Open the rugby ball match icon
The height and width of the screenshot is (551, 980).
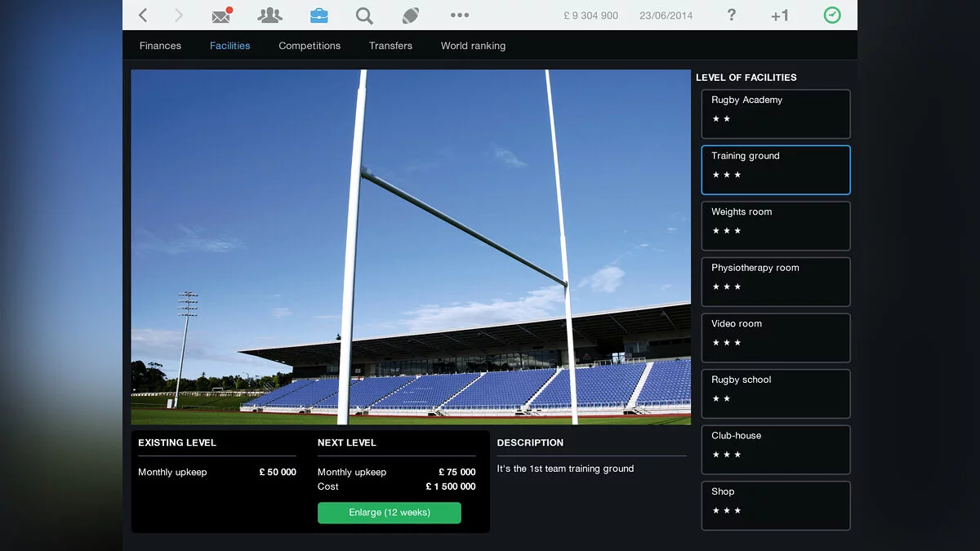point(411,15)
